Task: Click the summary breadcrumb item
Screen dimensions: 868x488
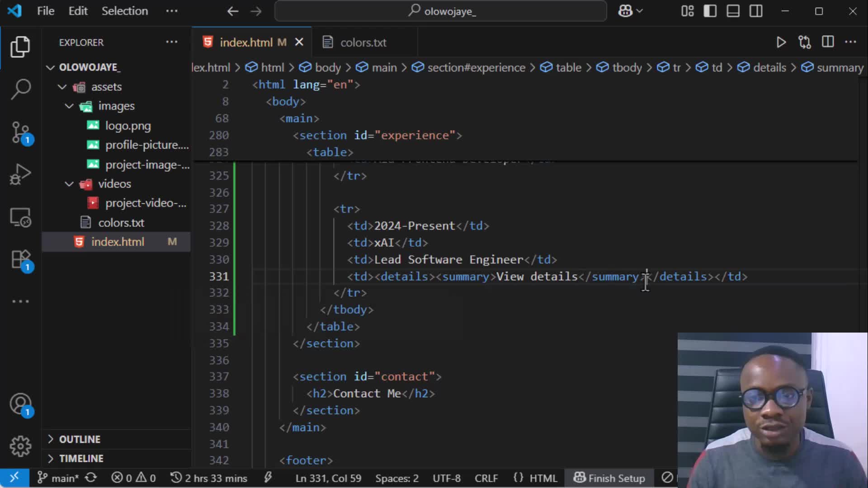Action: pos(840,67)
